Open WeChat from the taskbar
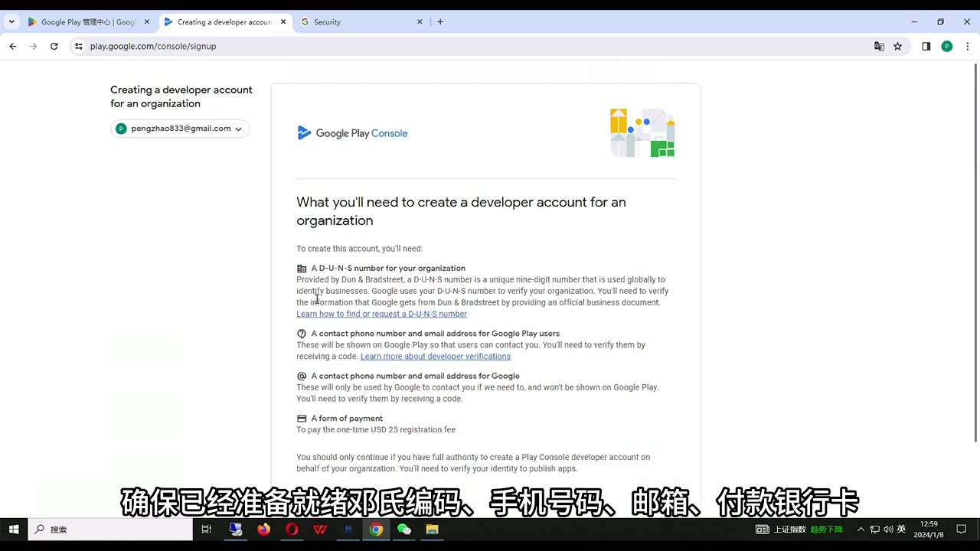 pyautogui.click(x=404, y=529)
